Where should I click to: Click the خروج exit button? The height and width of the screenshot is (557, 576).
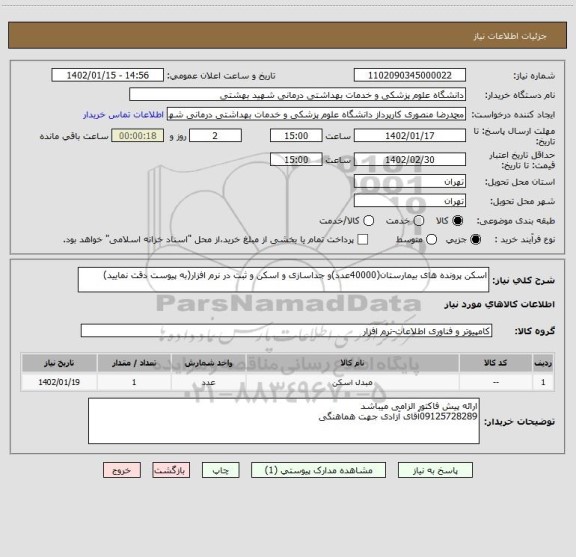tap(122, 470)
